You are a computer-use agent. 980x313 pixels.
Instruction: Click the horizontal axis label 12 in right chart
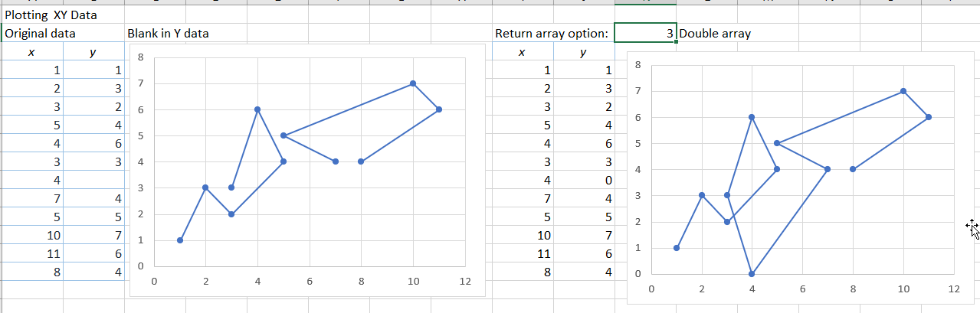(x=953, y=289)
